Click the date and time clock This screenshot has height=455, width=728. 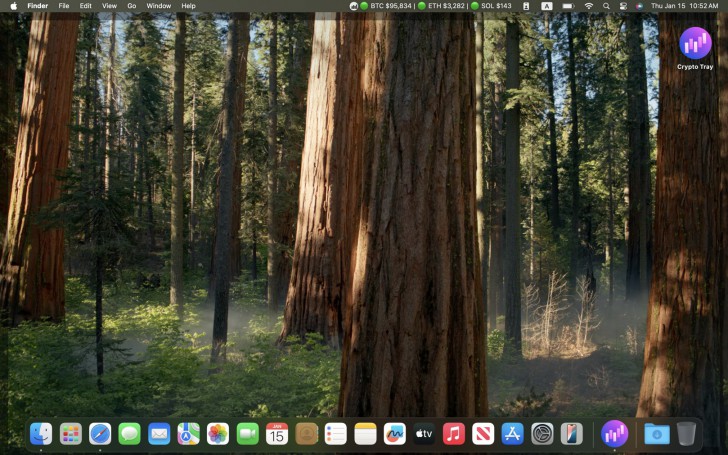pos(684,6)
